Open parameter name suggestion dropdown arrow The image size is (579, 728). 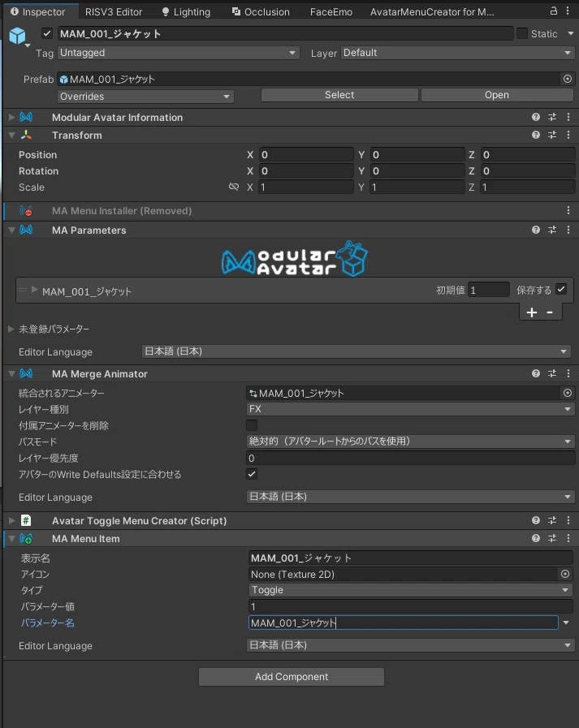[x=566, y=622]
